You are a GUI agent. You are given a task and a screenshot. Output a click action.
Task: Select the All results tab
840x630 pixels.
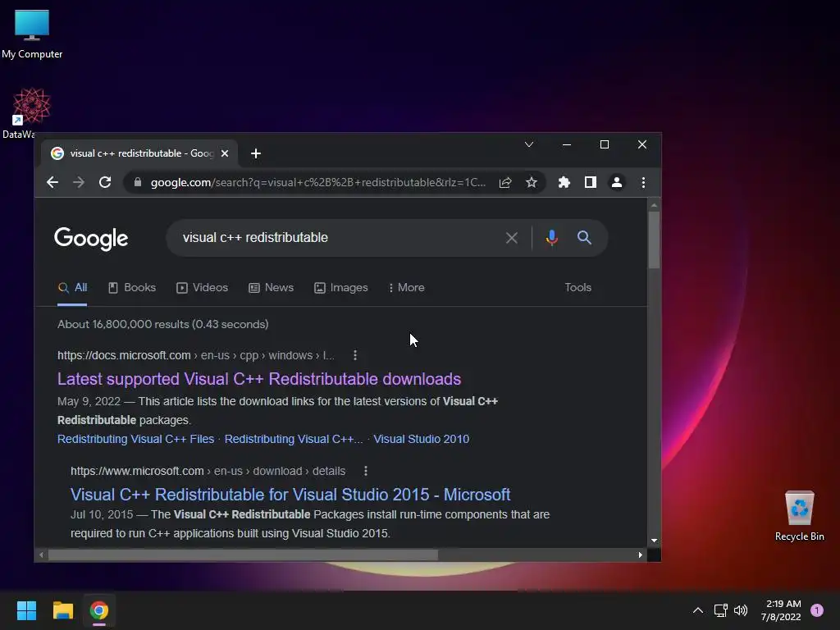tap(72, 288)
